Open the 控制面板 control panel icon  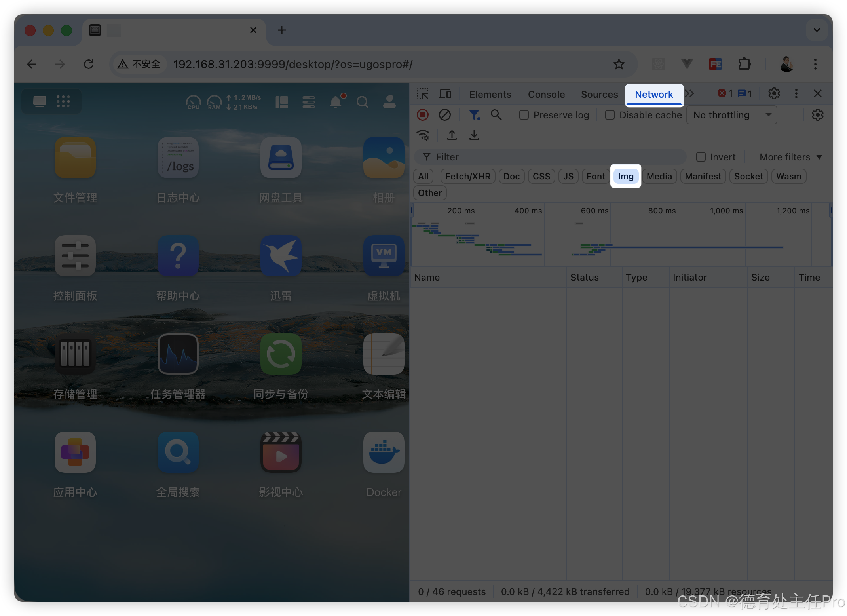pyautogui.click(x=75, y=256)
